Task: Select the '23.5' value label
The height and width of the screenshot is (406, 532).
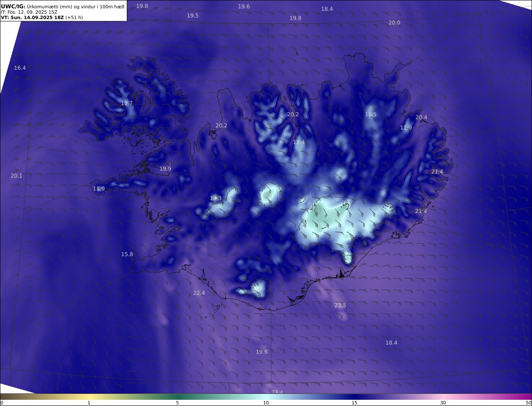Action: point(340,305)
